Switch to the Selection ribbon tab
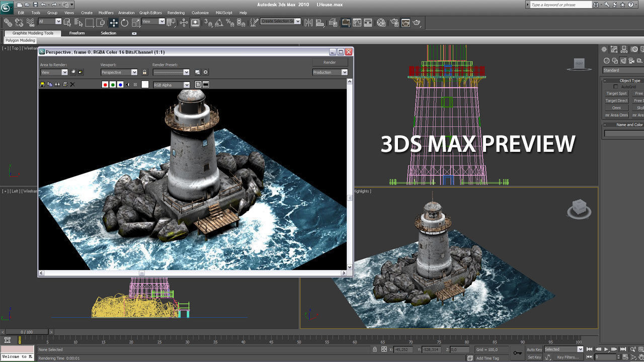 click(x=108, y=33)
